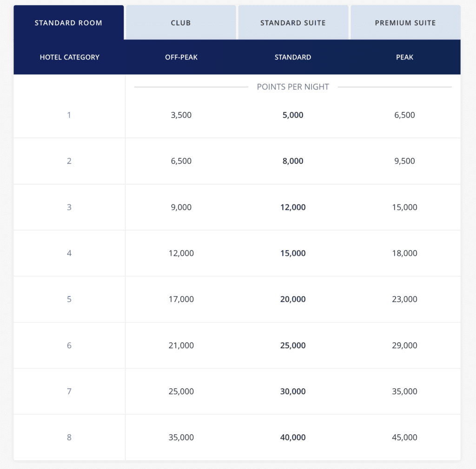Select category 4 in the table
Screen dimensions: 476x469
(69, 253)
